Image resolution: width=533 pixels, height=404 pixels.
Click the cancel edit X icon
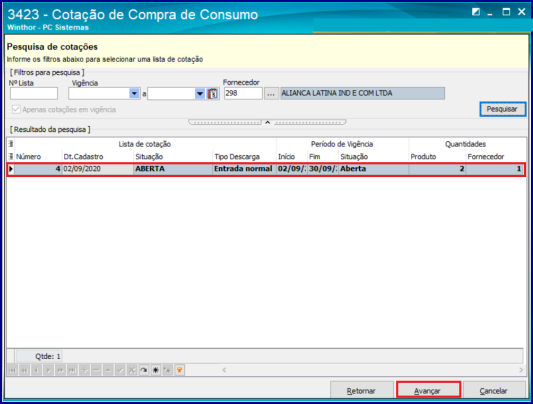(132, 370)
